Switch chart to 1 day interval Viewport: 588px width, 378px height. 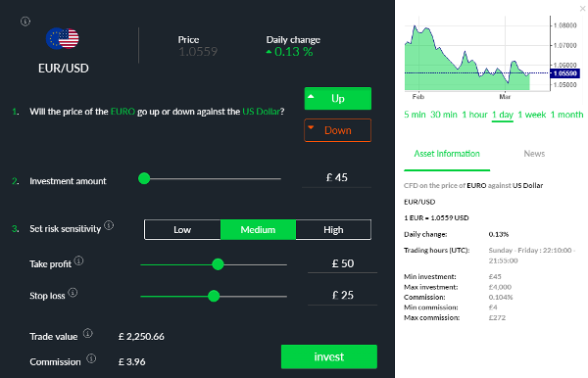[503, 115]
